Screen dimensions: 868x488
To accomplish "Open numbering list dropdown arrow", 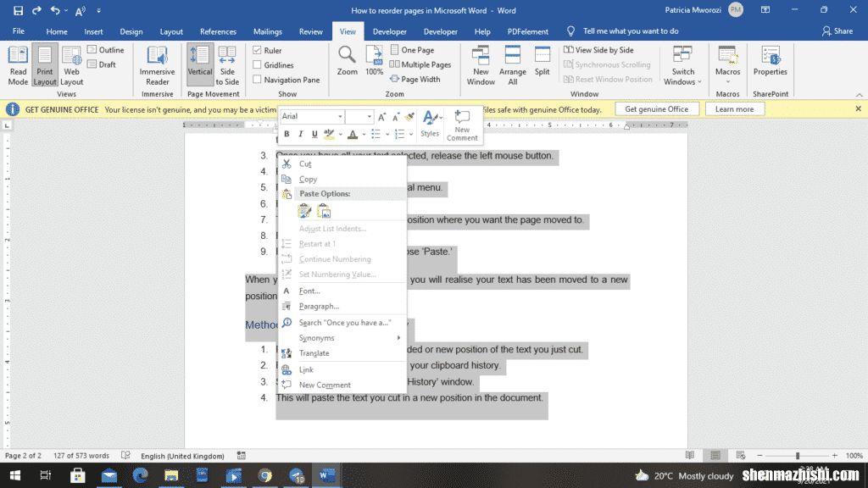I will coord(411,134).
